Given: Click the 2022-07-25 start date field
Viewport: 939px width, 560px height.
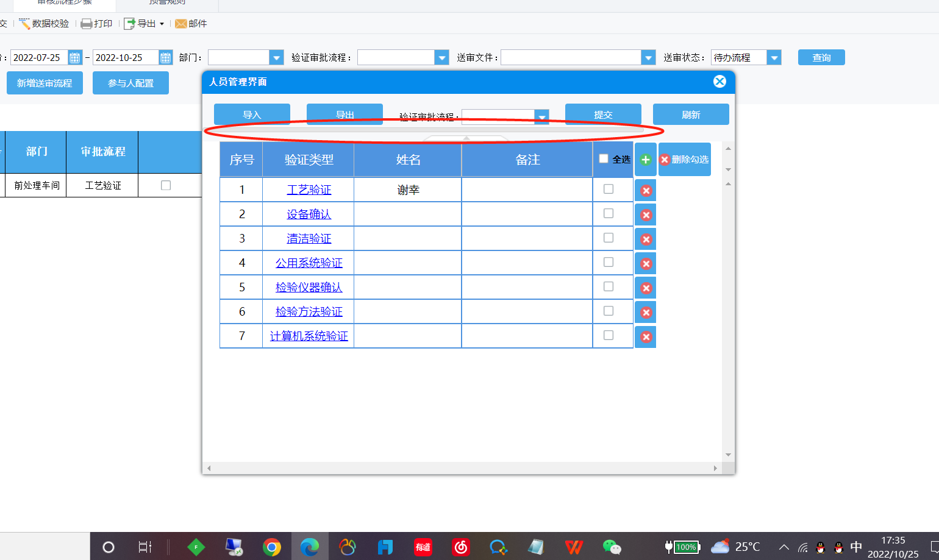Looking at the screenshot, I should [39, 57].
